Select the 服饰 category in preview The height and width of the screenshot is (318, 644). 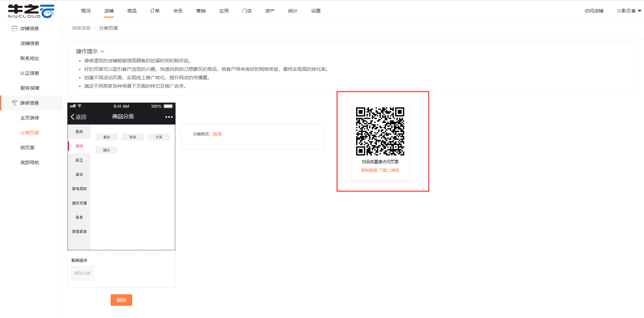pos(79,146)
